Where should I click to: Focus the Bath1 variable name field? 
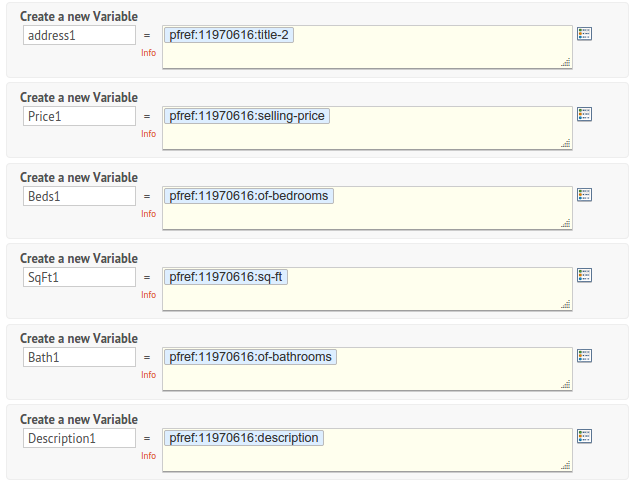79,357
